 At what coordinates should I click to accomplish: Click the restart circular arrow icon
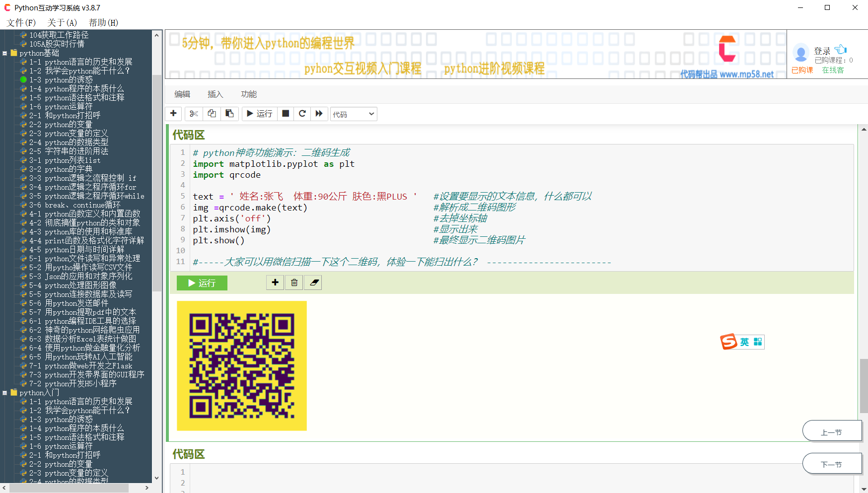(302, 114)
